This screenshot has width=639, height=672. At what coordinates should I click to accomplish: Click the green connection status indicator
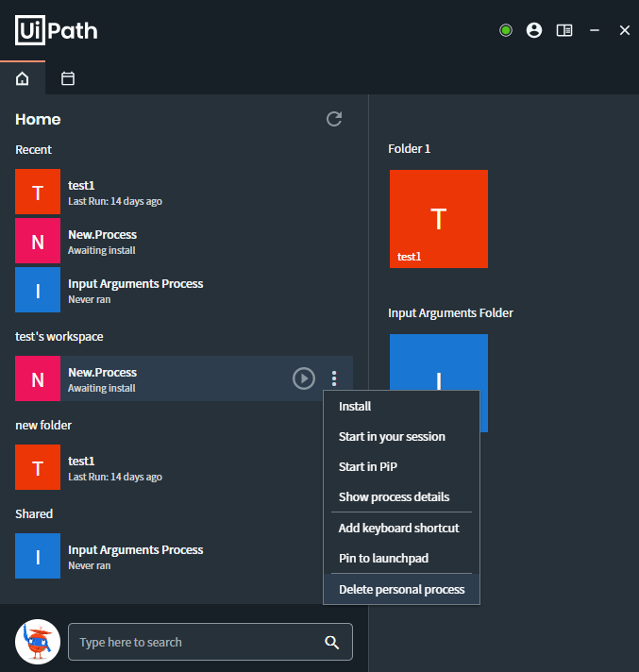click(x=506, y=30)
